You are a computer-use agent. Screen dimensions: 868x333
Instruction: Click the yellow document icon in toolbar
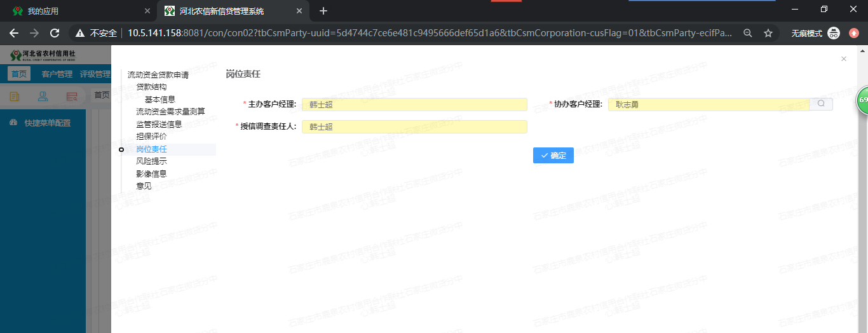click(x=14, y=97)
